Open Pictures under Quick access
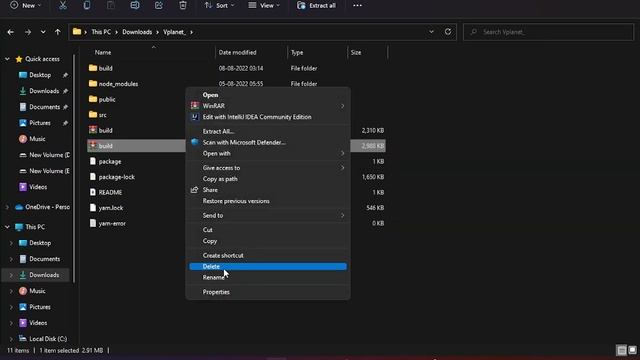The image size is (640, 360). [40, 123]
